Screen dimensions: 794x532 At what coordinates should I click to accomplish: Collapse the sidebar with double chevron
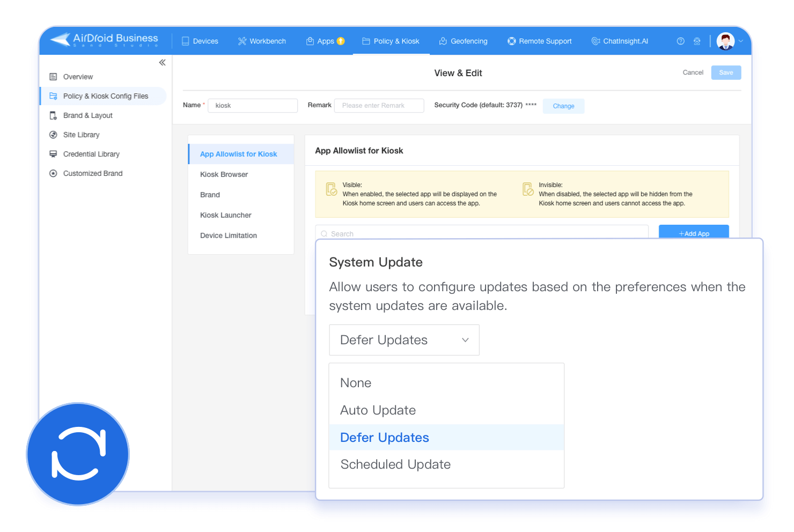pyautogui.click(x=163, y=62)
